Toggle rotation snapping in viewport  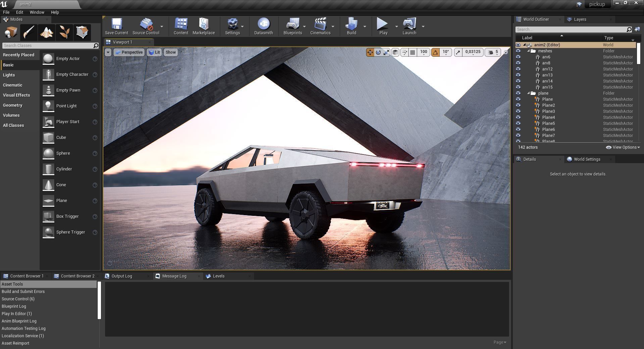435,52
